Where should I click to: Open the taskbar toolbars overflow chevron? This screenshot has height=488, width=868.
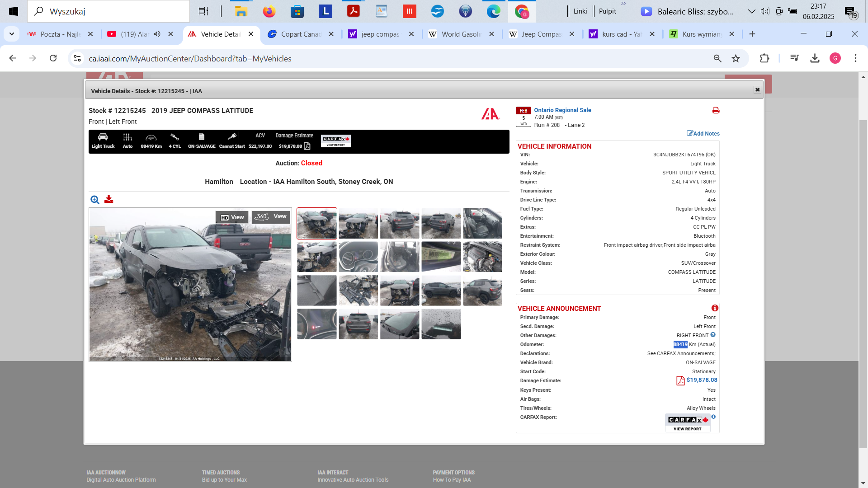point(623,4)
